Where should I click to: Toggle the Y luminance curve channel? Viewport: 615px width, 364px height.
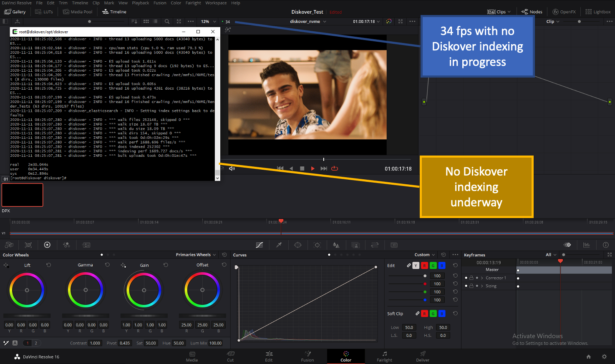click(x=416, y=266)
